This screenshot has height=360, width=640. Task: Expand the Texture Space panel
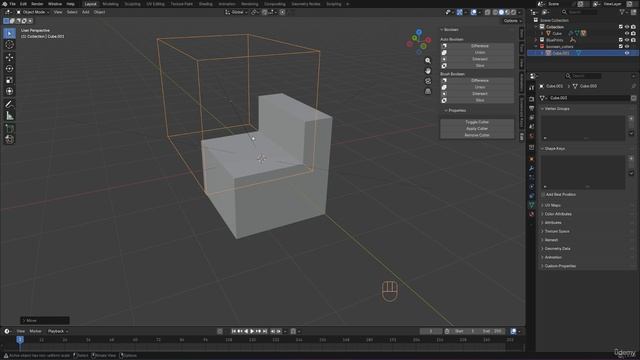pyautogui.click(x=556, y=231)
